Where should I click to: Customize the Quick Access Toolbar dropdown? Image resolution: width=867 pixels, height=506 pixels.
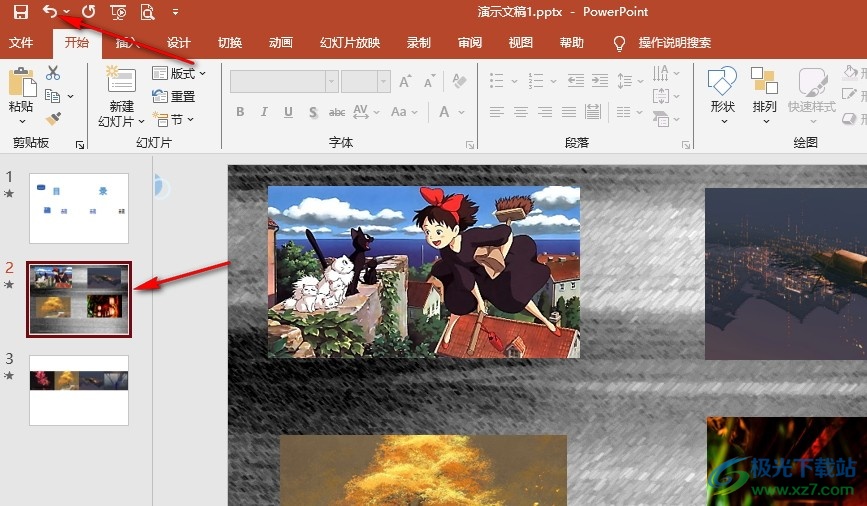(x=175, y=12)
